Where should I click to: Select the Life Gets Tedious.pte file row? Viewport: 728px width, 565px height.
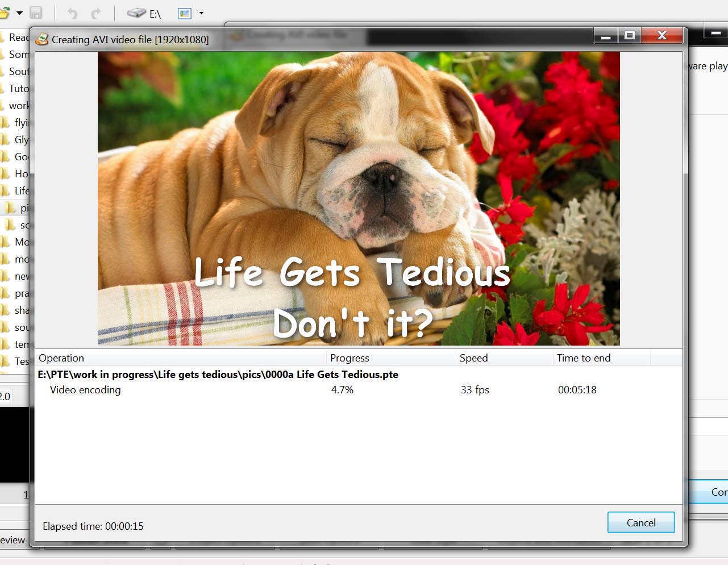tap(218, 375)
